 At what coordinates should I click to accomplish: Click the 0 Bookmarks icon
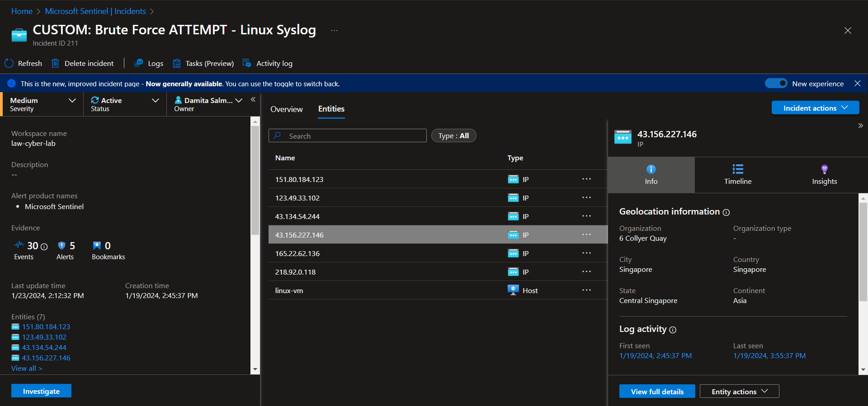pyautogui.click(x=97, y=245)
